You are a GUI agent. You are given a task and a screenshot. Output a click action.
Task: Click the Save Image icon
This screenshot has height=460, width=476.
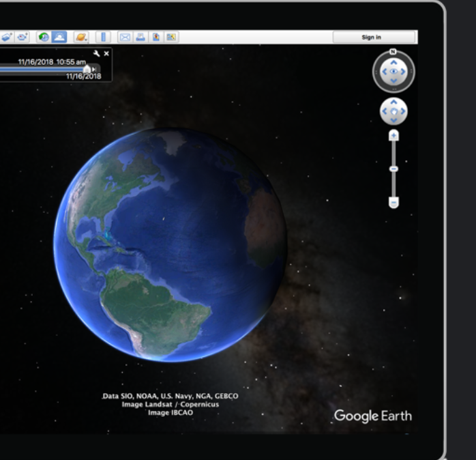coord(156,37)
